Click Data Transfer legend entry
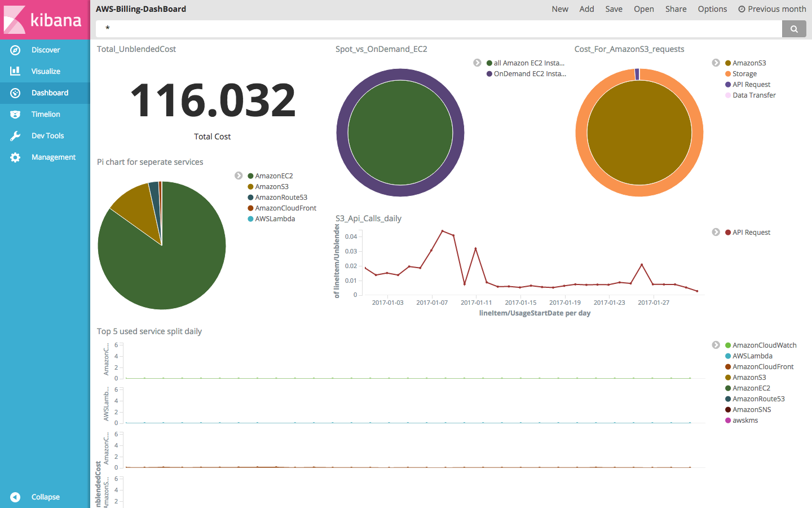Screen dimensions: 812x508 751,95
